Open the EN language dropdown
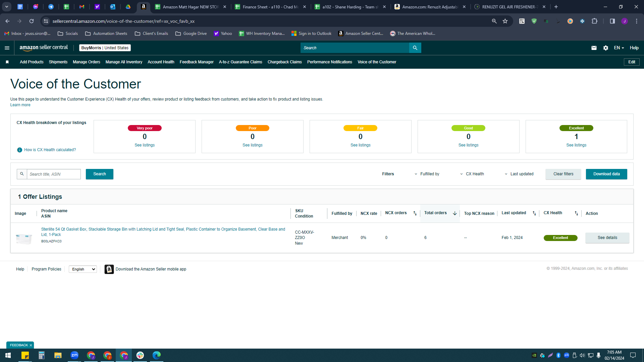The height and width of the screenshot is (362, 644). [x=619, y=48]
